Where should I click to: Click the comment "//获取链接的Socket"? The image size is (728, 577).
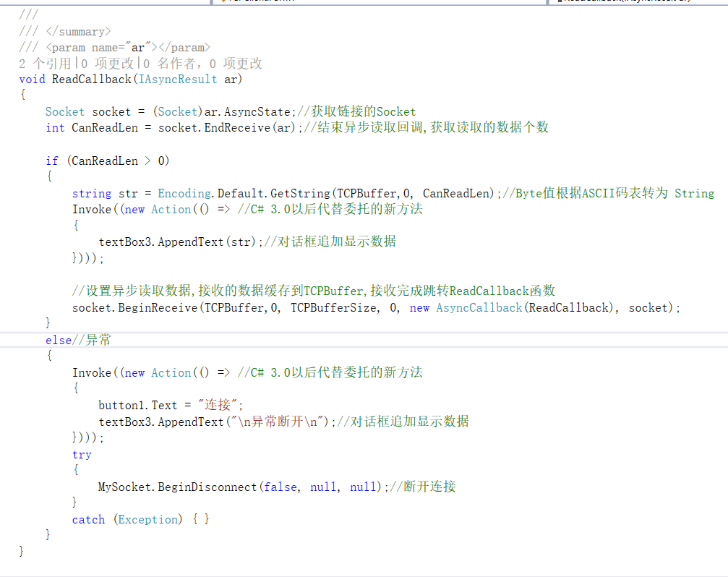tap(356, 112)
